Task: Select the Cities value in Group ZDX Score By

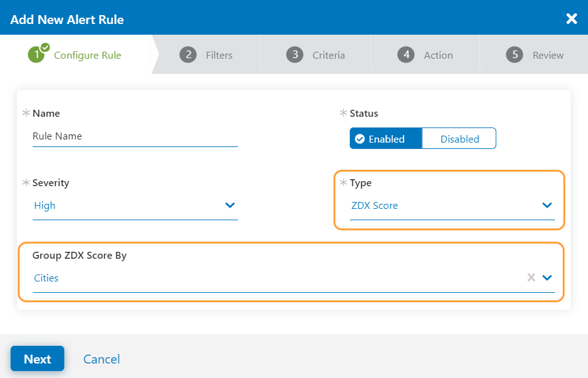Action: click(x=46, y=278)
